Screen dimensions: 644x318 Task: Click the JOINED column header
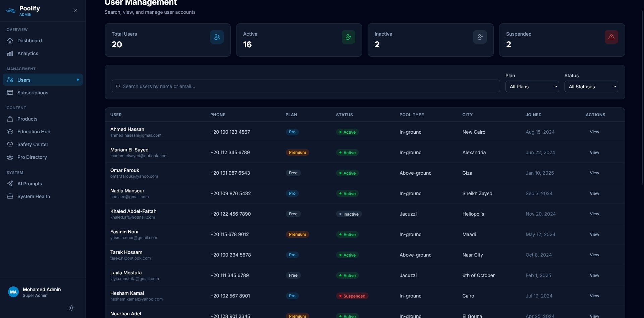(534, 115)
